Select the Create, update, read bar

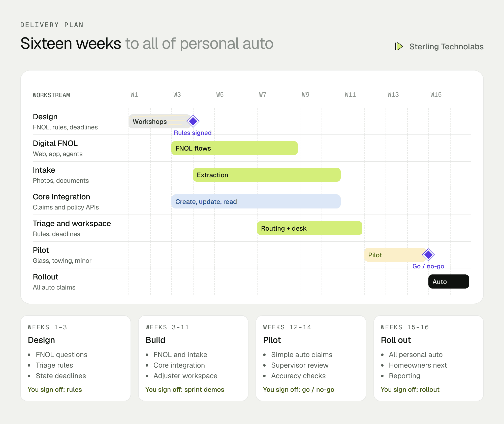(x=256, y=201)
